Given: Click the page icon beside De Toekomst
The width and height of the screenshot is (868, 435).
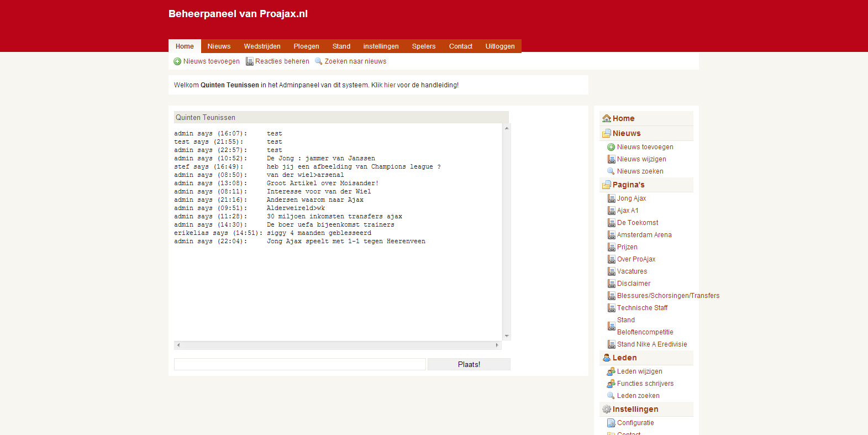Looking at the screenshot, I should click(611, 223).
